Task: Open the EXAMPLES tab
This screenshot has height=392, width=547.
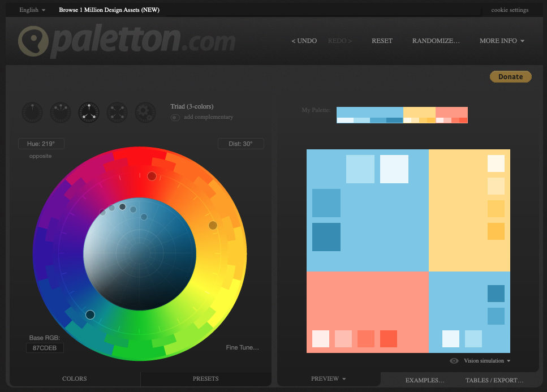Action: click(x=425, y=380)
